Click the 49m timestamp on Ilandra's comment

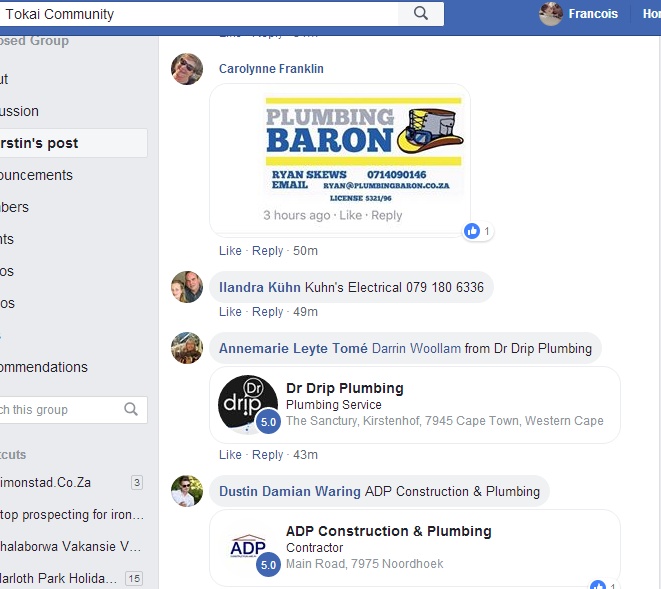pos(305,312)
